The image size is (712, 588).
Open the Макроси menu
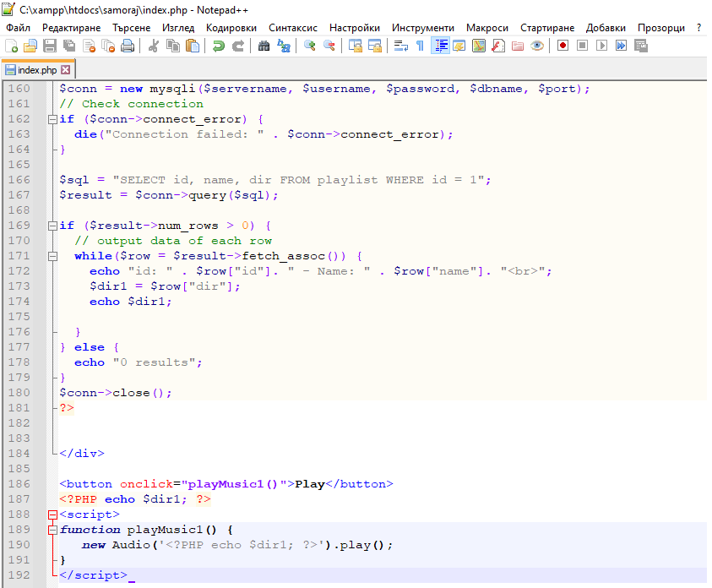(487, 28)
